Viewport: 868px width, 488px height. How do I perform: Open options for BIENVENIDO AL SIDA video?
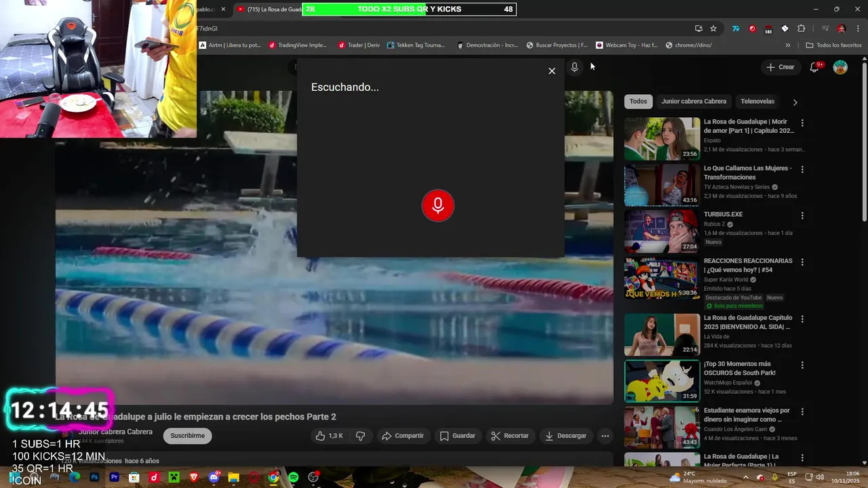click(x=802, y=319)
